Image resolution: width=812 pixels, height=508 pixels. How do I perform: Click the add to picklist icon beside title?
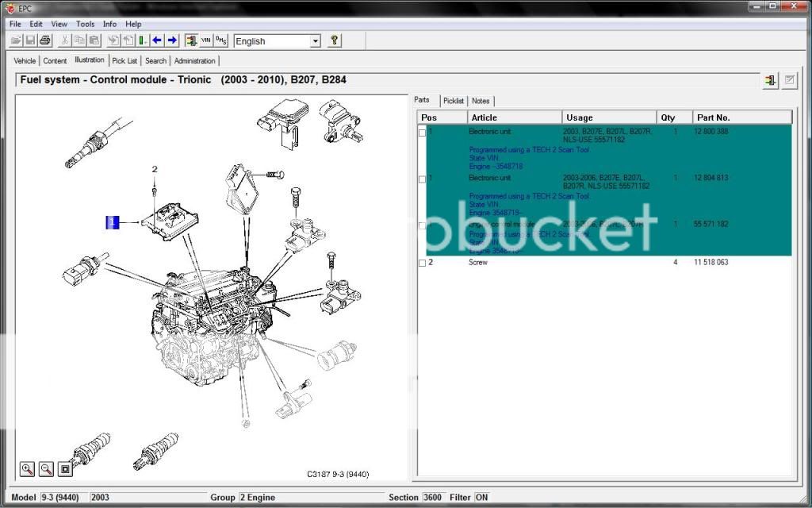point(770,80)
